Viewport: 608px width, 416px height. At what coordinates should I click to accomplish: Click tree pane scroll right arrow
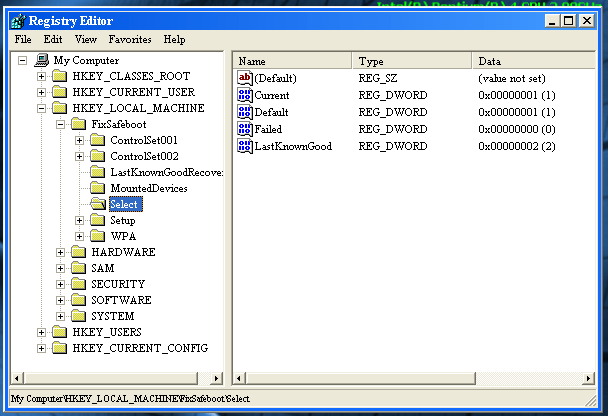(216, 378)
